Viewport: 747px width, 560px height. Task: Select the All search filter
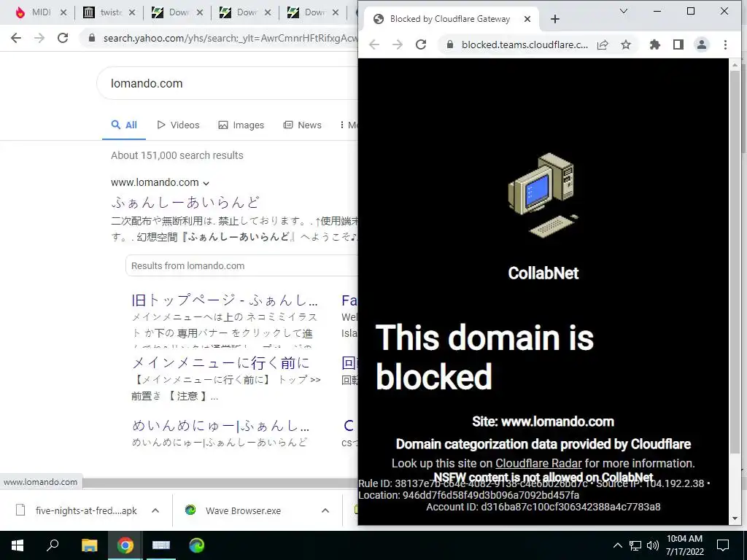124,125
